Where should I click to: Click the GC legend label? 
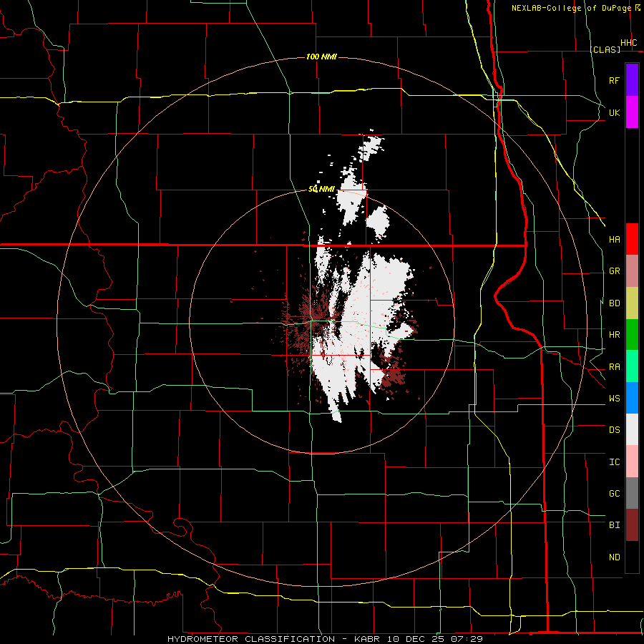(614, 493)
